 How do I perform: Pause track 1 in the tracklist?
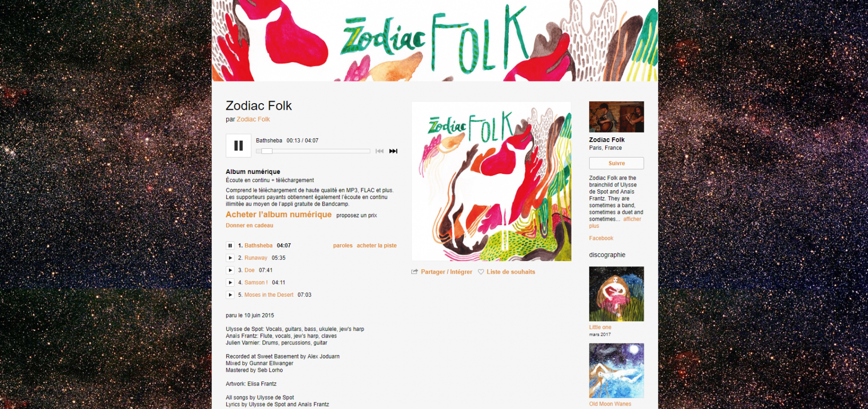point(231,246)
